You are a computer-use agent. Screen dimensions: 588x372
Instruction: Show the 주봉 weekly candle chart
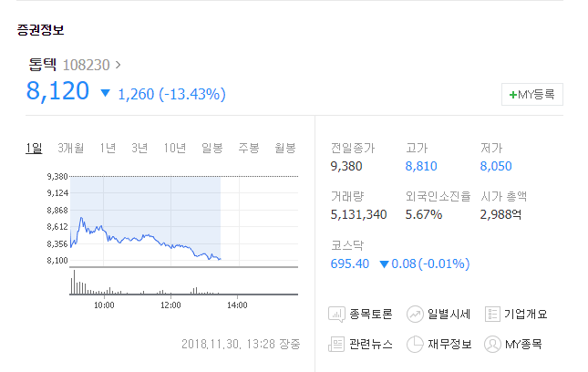pyautogui.click(x=249, y=148)
